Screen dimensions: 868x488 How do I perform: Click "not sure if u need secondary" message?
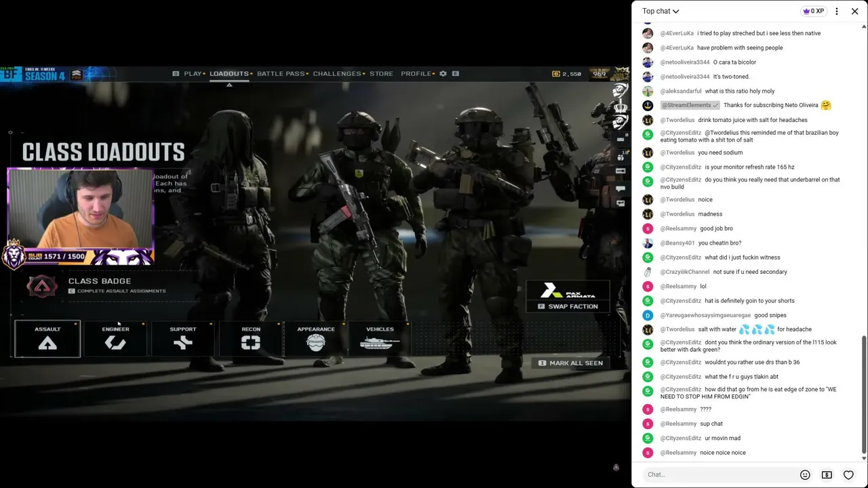(750, 272)
